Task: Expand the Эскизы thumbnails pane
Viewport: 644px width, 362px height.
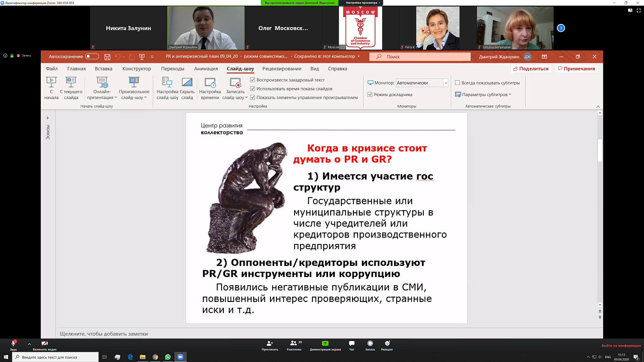Action: click(48, 118)
